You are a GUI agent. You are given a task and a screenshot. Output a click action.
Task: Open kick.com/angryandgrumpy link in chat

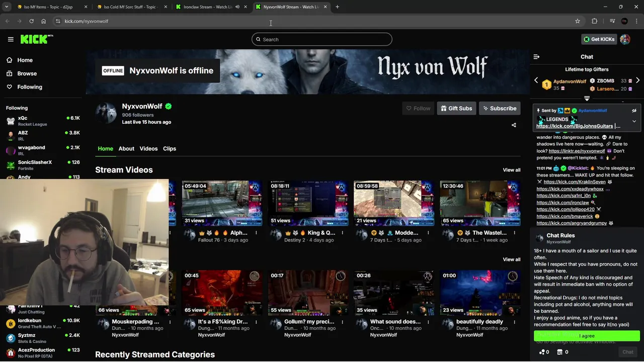[x=572, y=223]
